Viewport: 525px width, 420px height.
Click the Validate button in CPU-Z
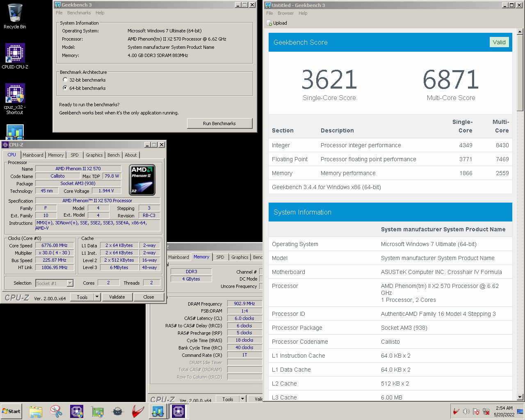pyautogui.click(x=117, y=297)
